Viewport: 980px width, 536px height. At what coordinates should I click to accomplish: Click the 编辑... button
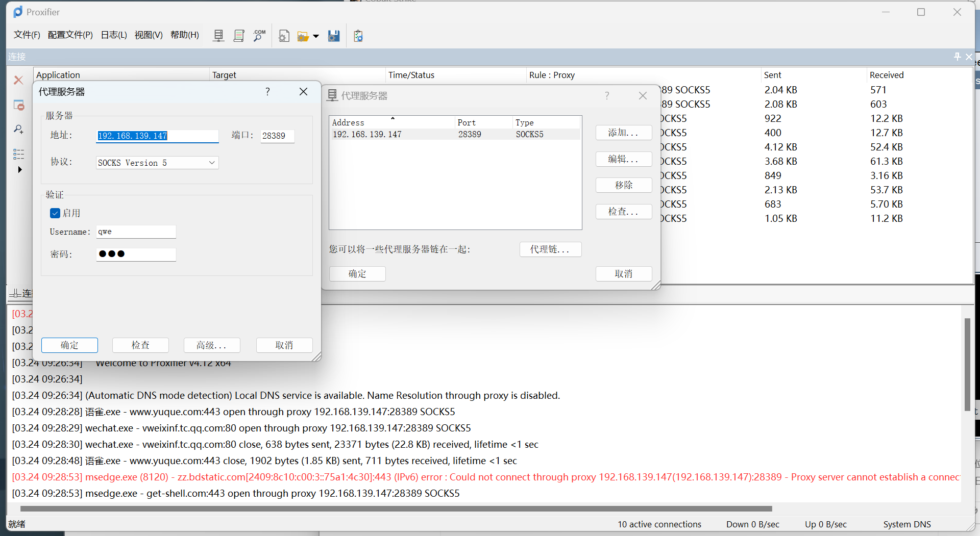tap(624, 159)
